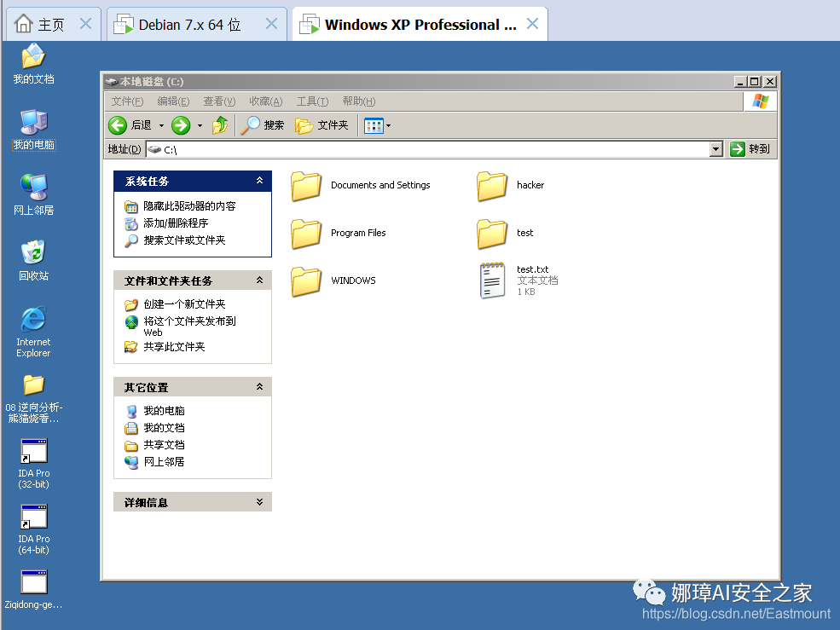
Task: Select Internet Explorer desktop icon
Action: coord(33,332)
